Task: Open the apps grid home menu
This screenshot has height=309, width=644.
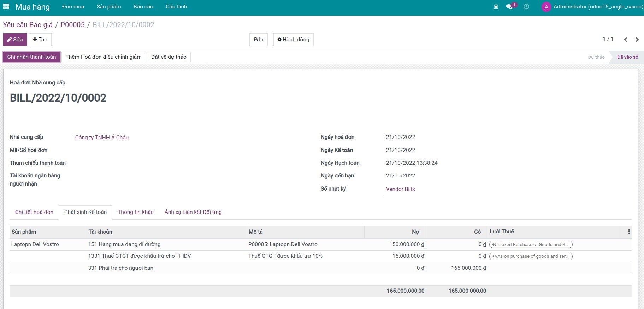Action: click(x=6, y=7)
